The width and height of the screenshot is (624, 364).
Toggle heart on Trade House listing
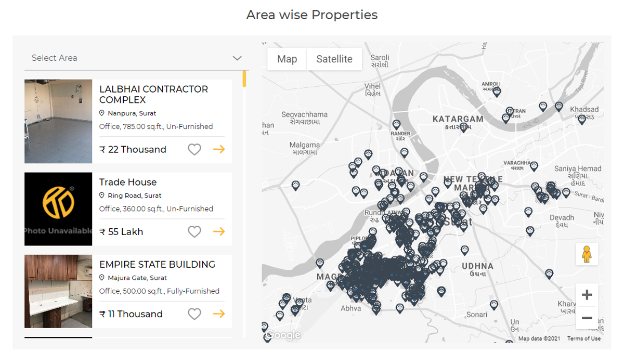pyautogui.click(x=194, y=231)
